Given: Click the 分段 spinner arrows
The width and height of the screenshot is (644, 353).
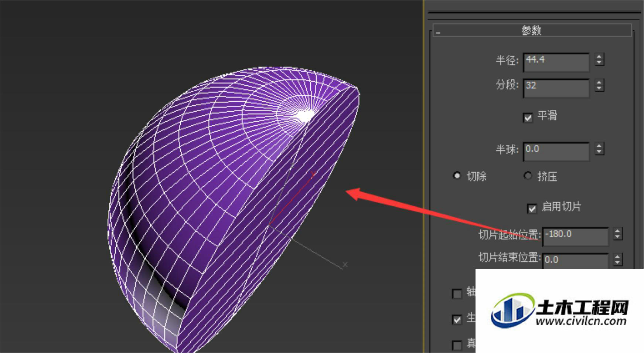Looking at the screenshot, I should pyautogui.click(x=599, y=85).
